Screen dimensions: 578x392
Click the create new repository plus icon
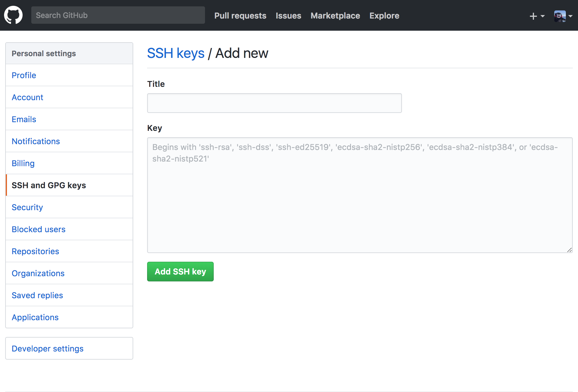[533, 15]
